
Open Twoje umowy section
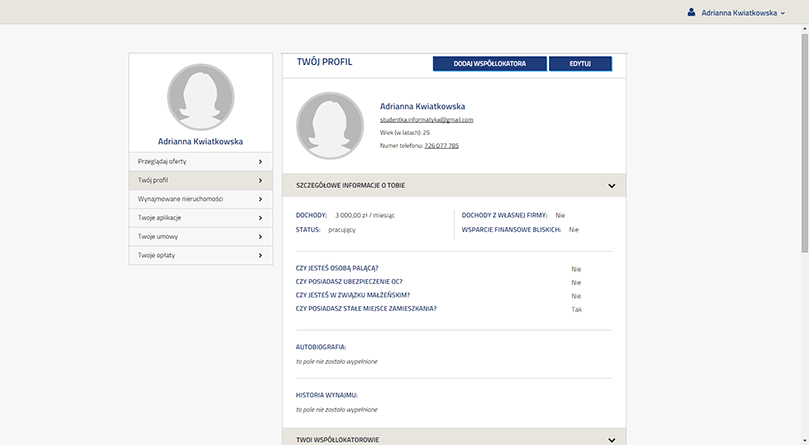(x=201, y=236)
